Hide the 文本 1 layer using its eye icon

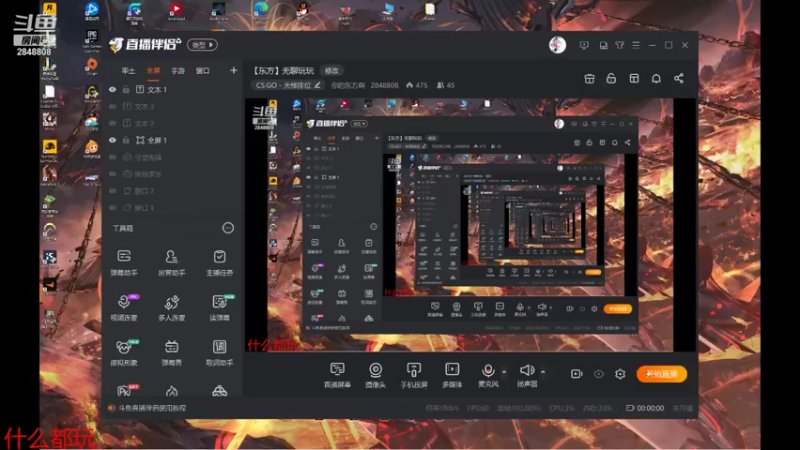click(113, 90)
